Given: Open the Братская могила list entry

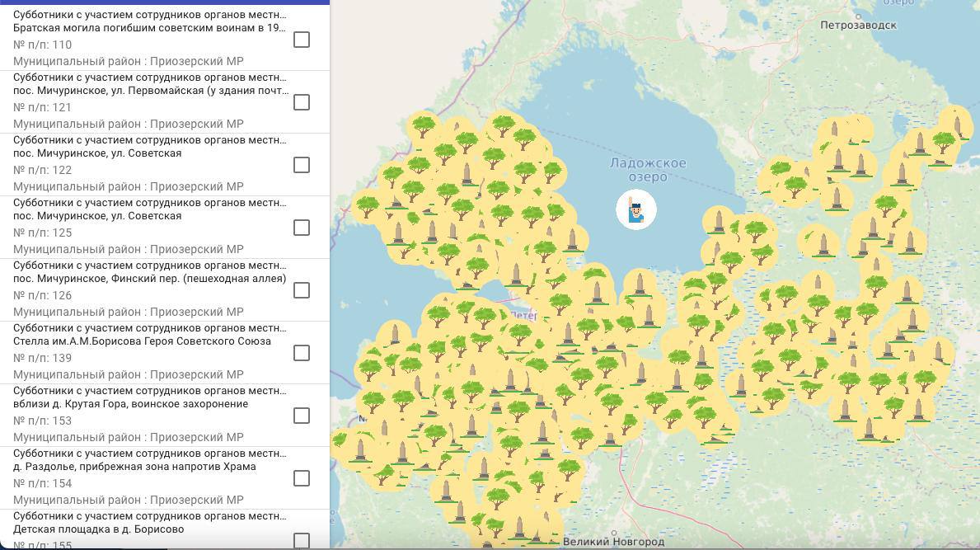Looking at the screenshot, I should tap(149, 28).
